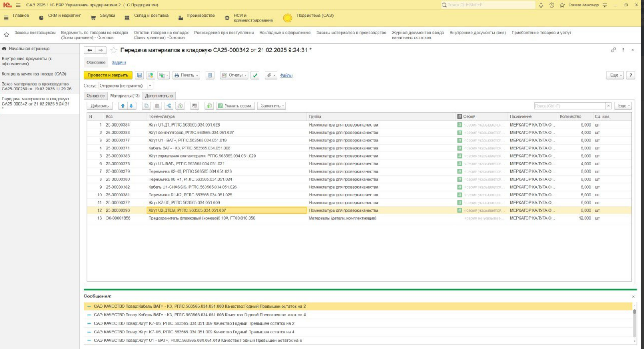Open the Задачи link

coord(119,62)
